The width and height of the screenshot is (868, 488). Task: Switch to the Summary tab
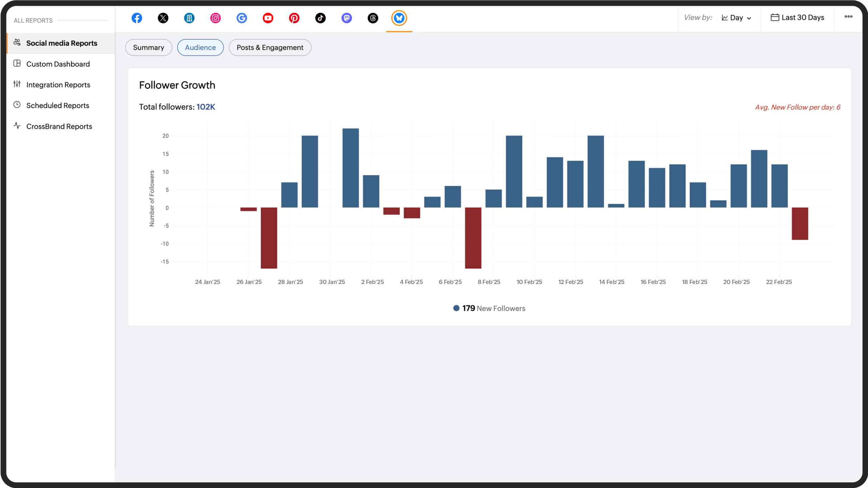148,47
